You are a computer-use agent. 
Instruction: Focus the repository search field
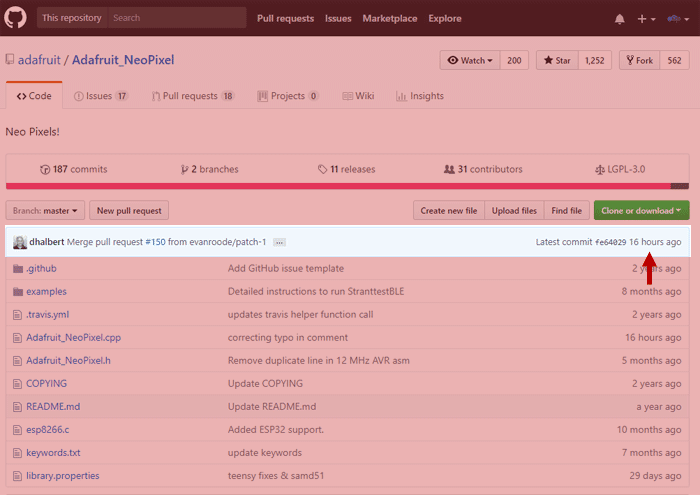coord(176,18)
